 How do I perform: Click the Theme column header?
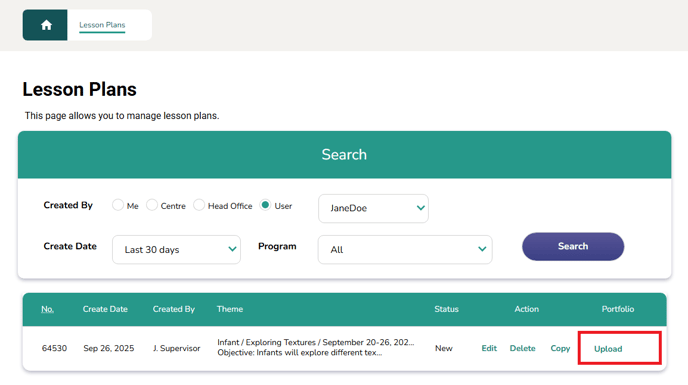click(230, 309)
